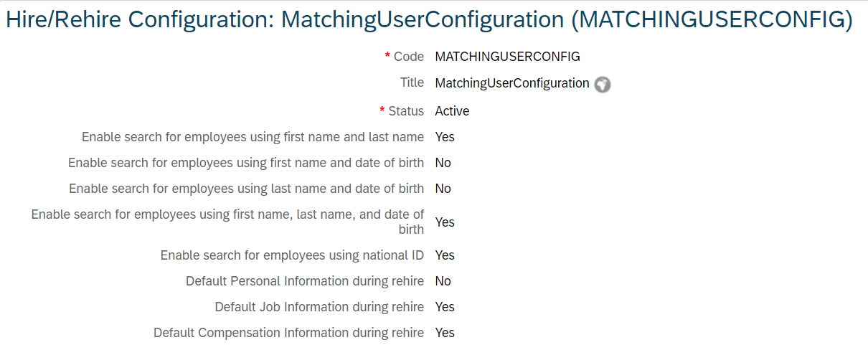868x350 pixels.
Task: Click Yes for Default Job Information during rehire
Action: [445, 307]
